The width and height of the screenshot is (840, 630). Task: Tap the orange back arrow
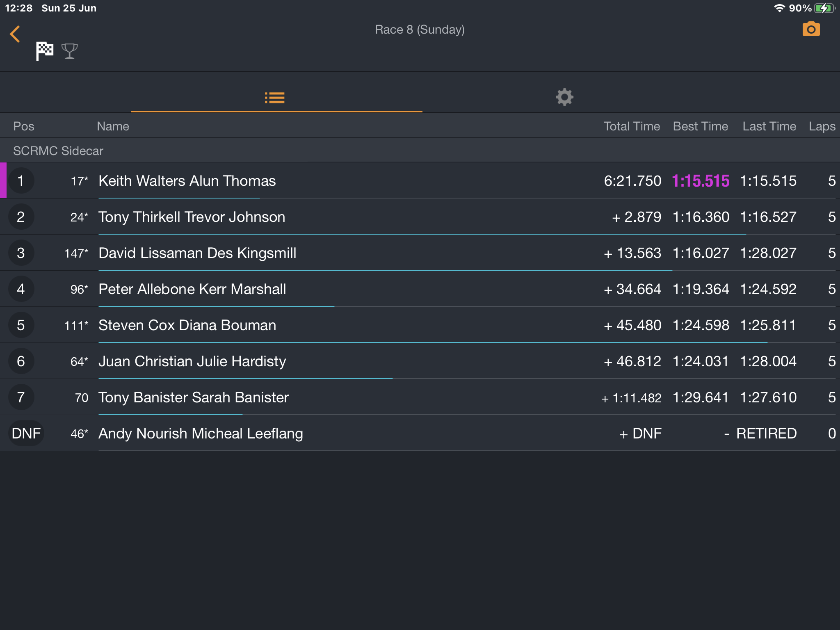(x=15, y=34)
